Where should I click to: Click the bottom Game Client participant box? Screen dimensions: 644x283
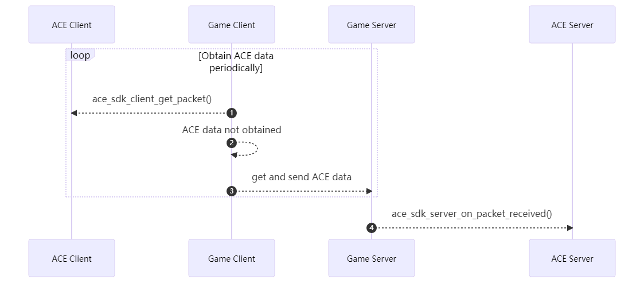click(232, 258)
